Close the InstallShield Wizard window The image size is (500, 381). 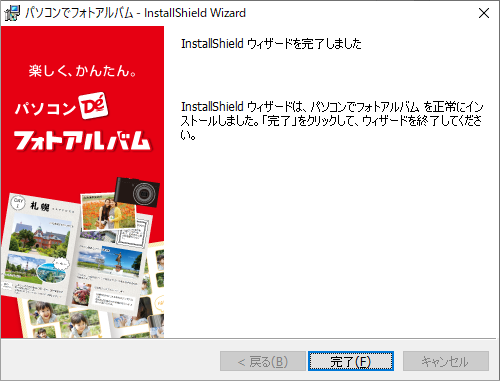click(x=484, y=13)
